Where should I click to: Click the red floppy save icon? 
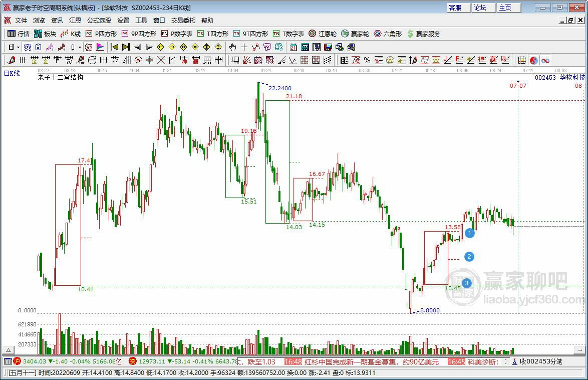point(328,47)
